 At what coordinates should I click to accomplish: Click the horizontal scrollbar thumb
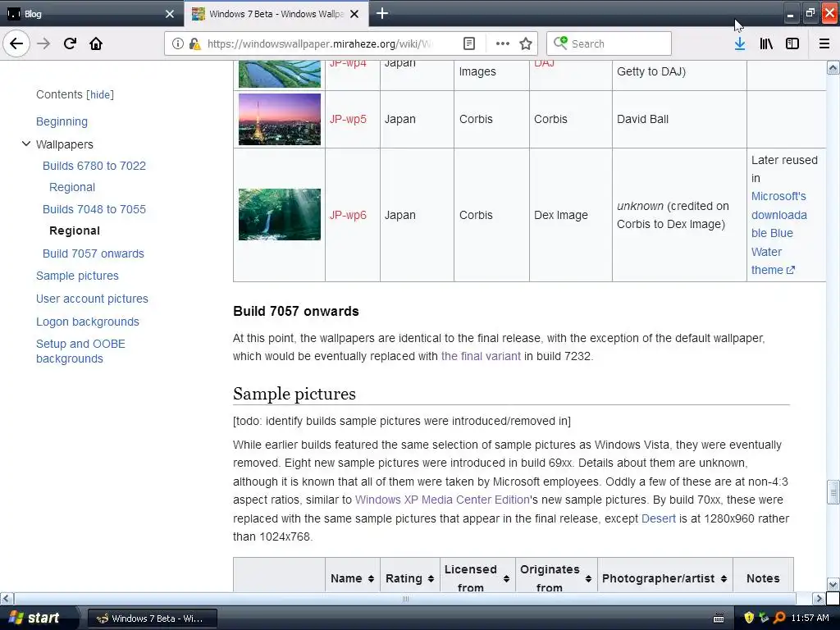click(x=405, y=598)
